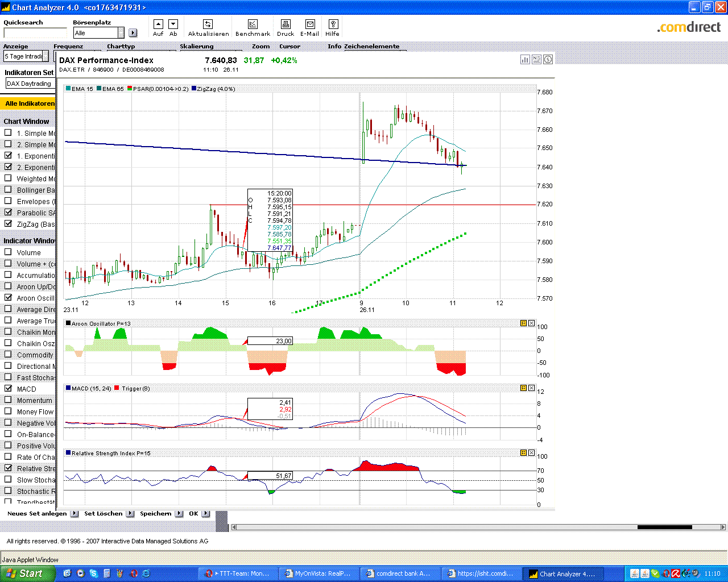
Task: Click the Charttyp toolbar label
Action: (x=121, y=47)
